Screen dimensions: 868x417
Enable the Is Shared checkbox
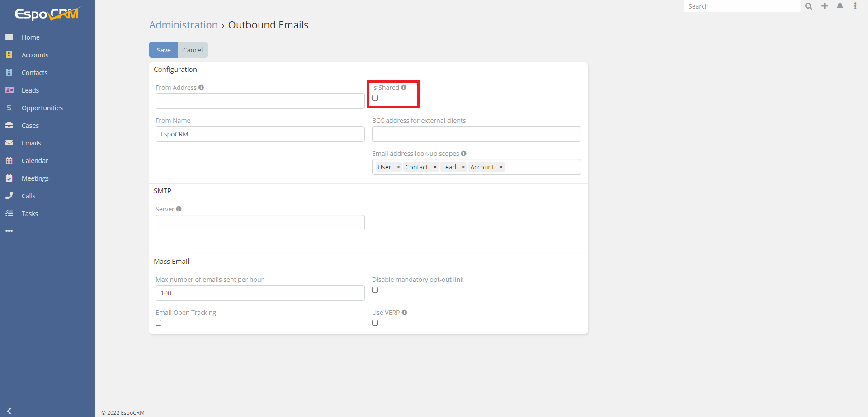[x=375, y=98]
